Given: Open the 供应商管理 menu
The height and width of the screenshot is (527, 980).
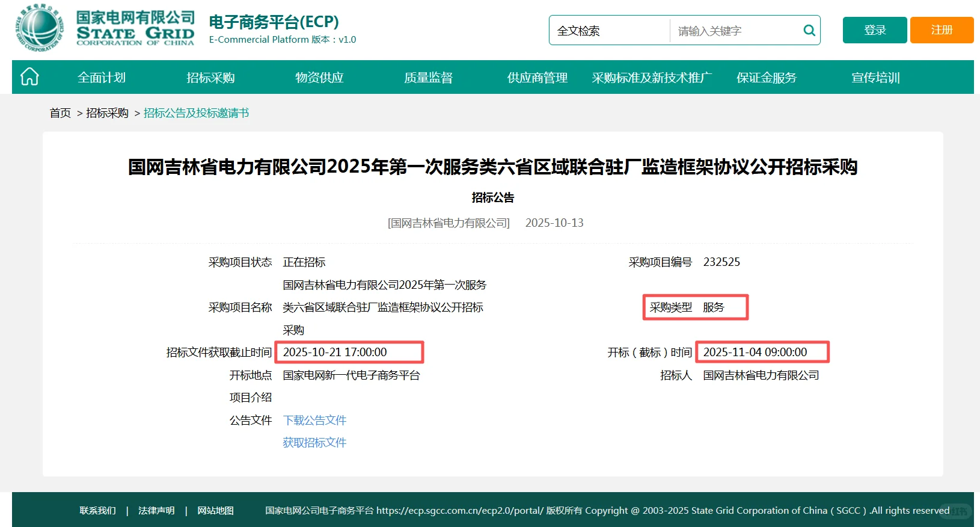Looking at the screenshot, I should [x=537, y=78].
